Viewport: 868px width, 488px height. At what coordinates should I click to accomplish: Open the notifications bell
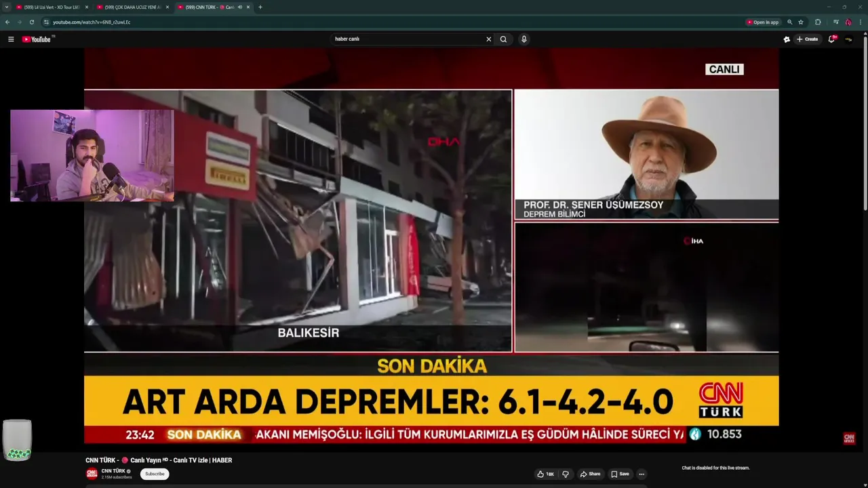(832, 39)
